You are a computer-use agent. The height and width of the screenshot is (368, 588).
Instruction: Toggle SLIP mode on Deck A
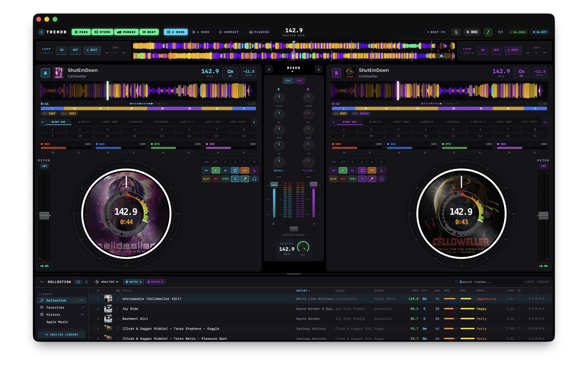coord(206,179)
